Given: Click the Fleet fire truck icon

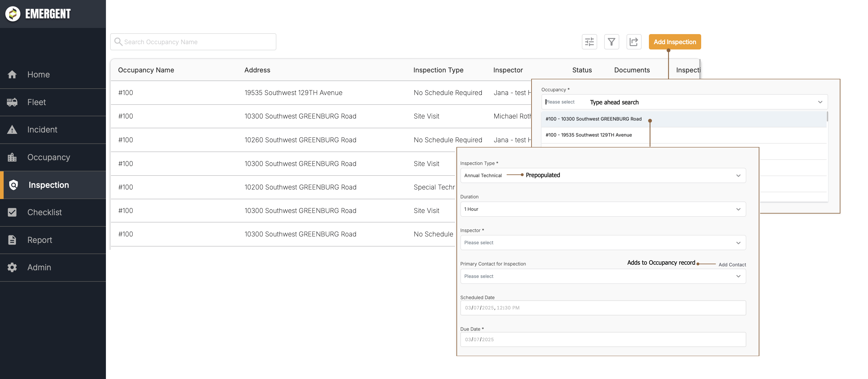Looking at the screenshot, I should 12,102.
